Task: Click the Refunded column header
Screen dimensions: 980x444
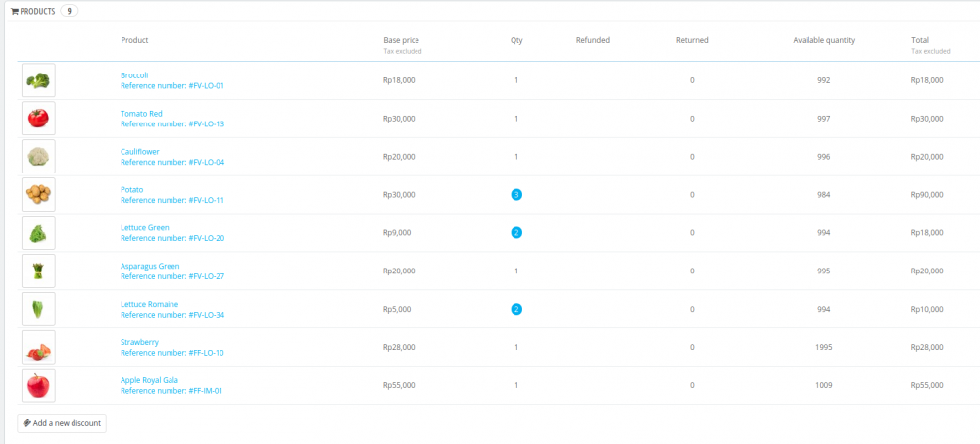Action: [593, 40]
